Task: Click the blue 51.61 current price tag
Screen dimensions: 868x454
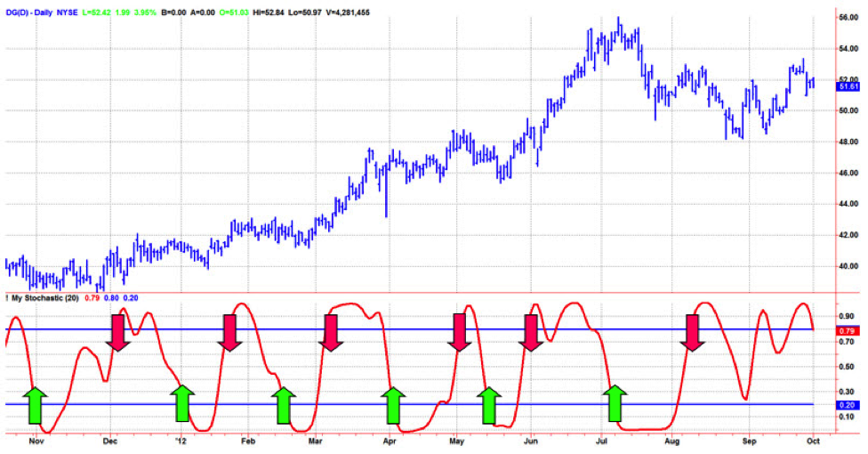Action: (848, 86)
